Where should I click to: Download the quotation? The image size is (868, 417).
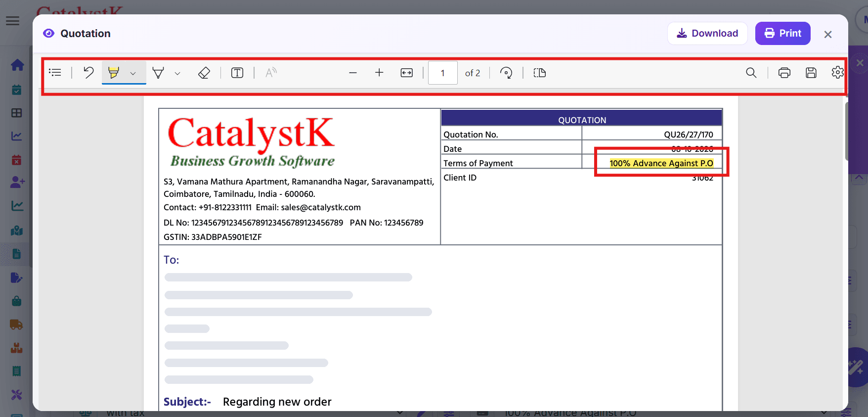coord(707,33)
